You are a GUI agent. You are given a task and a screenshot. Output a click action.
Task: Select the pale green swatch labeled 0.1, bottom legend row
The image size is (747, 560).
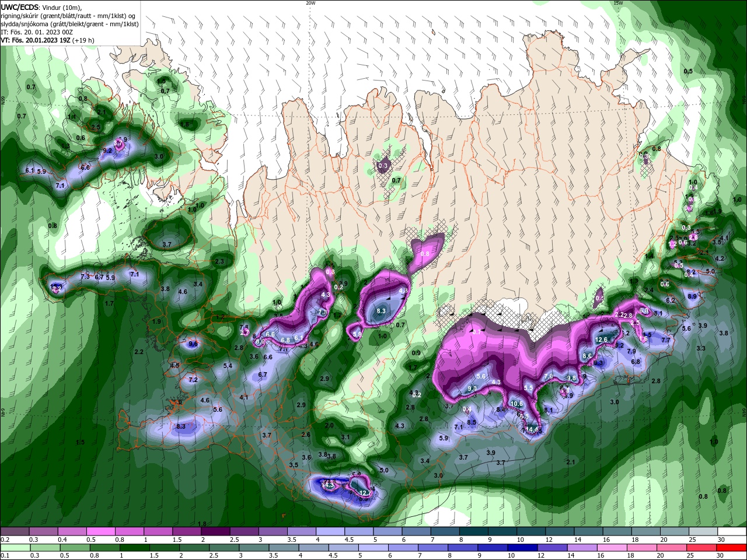[x=15, y=548]
